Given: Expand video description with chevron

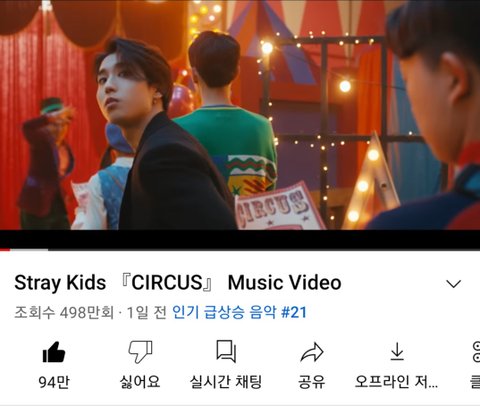Looking at the screenshot, I should pyautogui.click(x=453, y=284).
